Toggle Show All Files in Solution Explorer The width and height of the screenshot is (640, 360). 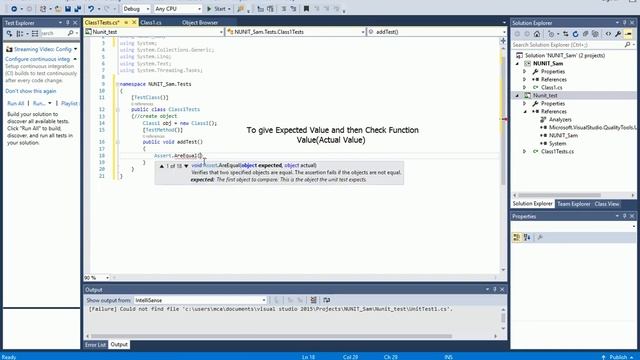pos(595,34)
